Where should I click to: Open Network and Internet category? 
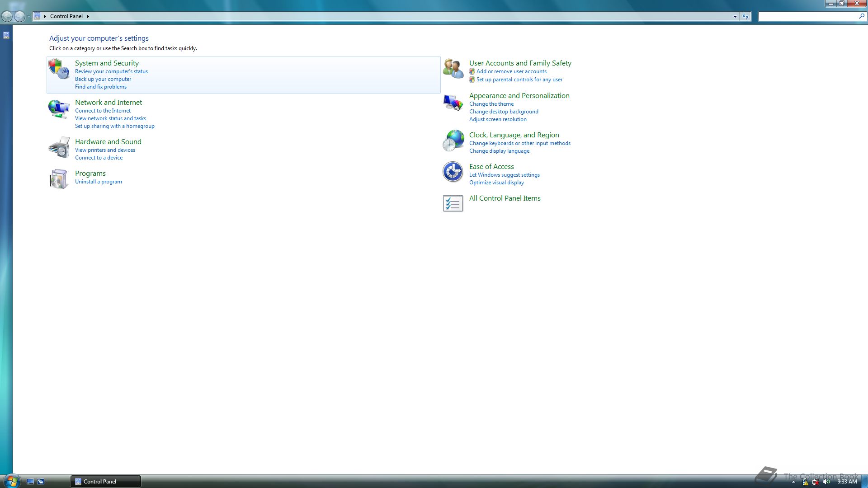click(108, 103)
